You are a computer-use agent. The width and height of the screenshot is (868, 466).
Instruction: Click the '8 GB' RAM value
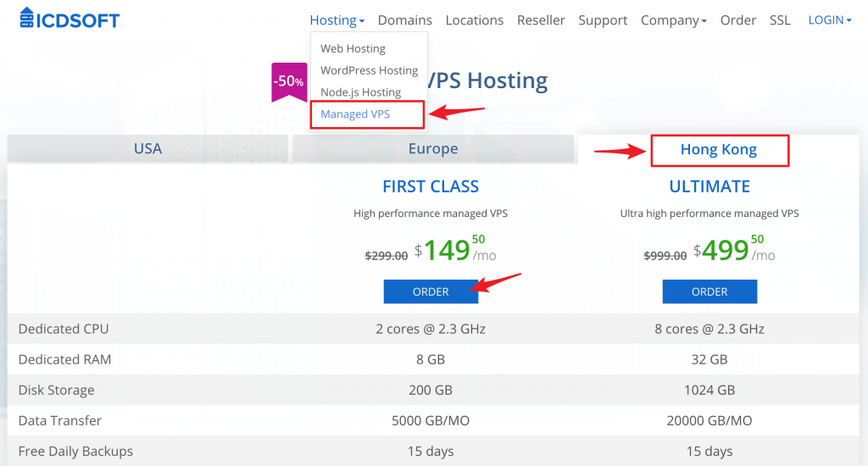point(431,360)
